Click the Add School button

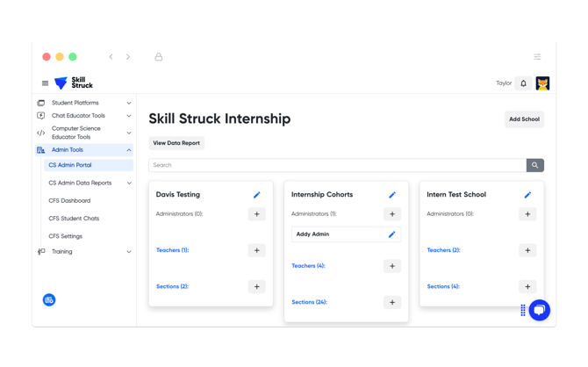[x=524, y=119]
